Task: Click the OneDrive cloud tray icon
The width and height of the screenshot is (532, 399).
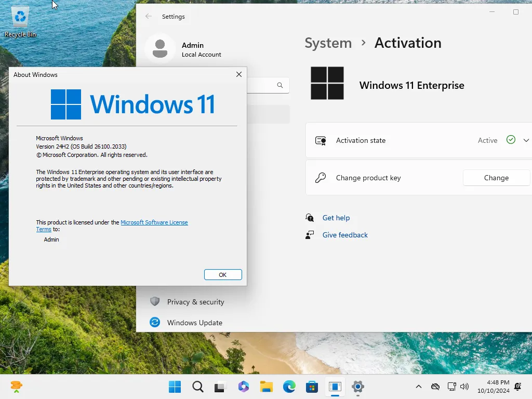Action: click(x=435, y=387)
